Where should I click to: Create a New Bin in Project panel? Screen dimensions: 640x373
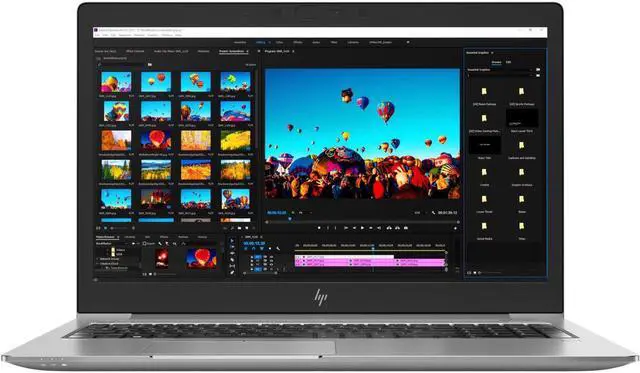[x=240, y=228]
